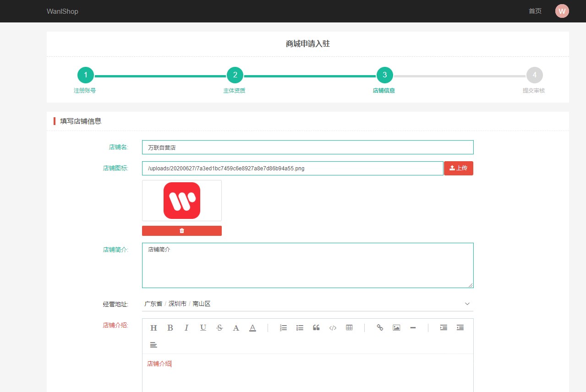Click the 首页 nav link
The width and height of the screenshot is (586, 392).
(535, 11)
